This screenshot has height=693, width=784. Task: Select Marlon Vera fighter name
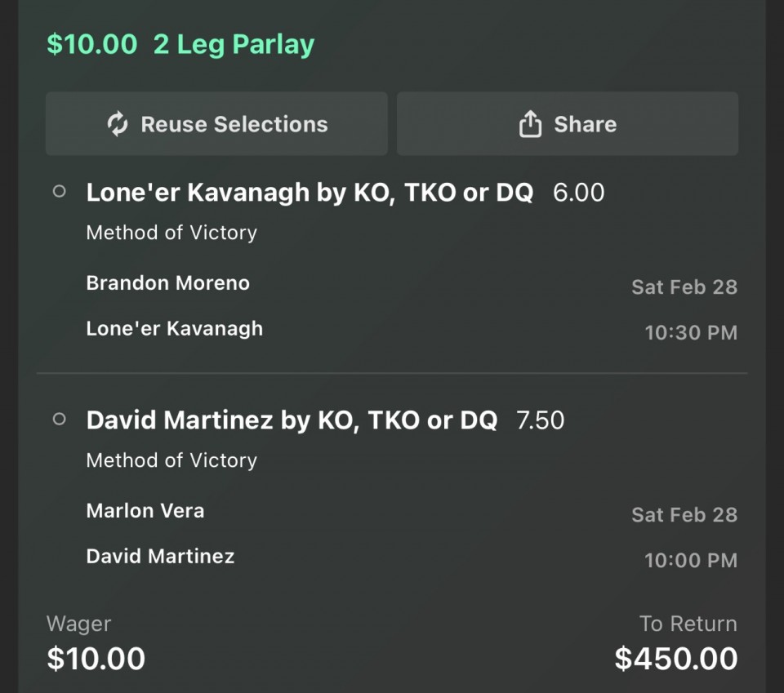click(x=145, y=511)
